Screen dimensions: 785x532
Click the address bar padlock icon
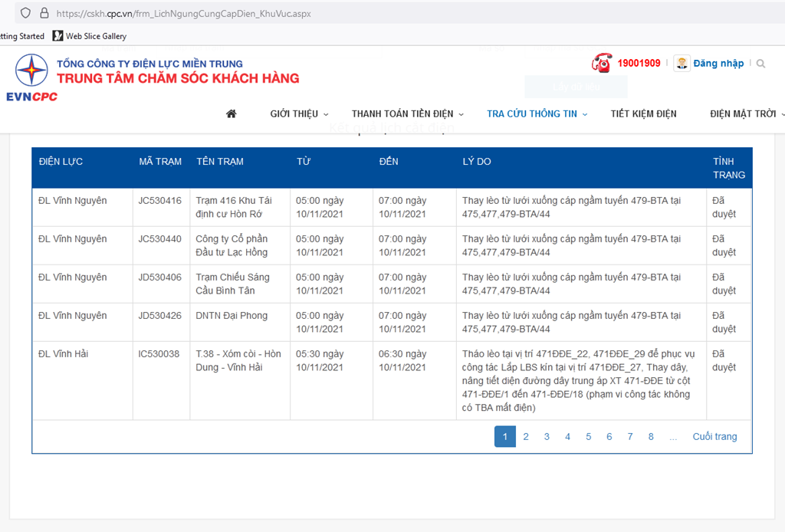[44, 14]
